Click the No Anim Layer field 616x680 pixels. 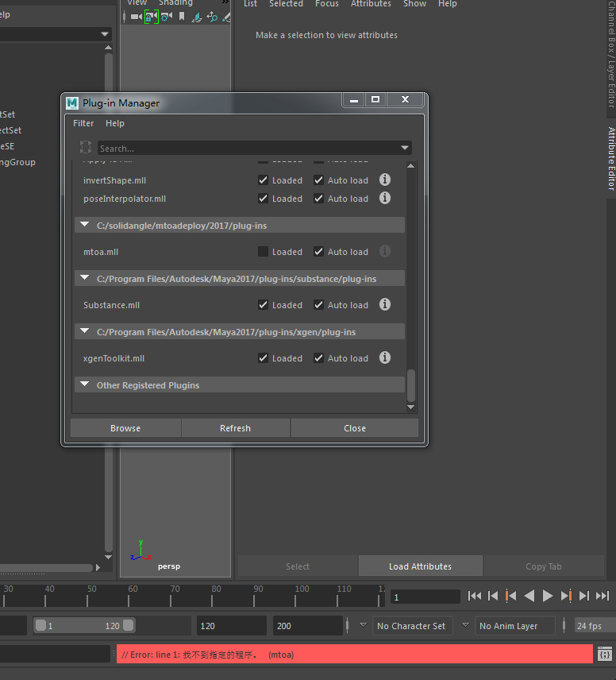coord(514,626)
